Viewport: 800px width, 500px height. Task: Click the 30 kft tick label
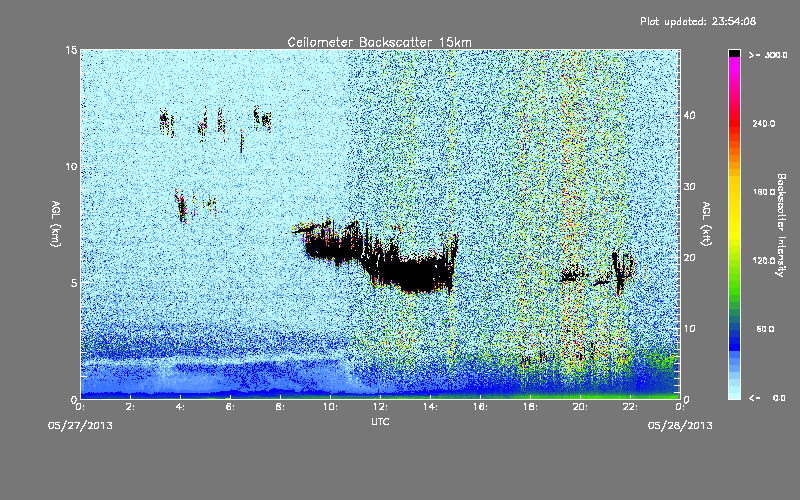click(x=689, y=187)
